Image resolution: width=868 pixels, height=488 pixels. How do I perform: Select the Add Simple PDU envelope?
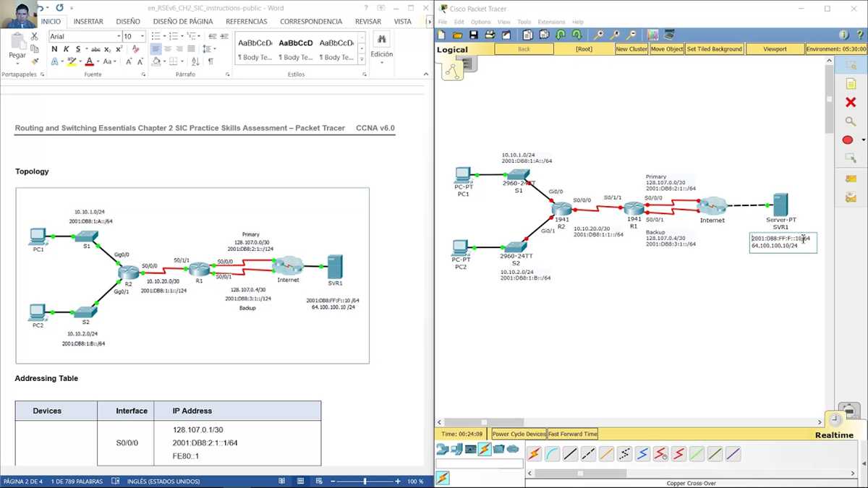[851, 179]
